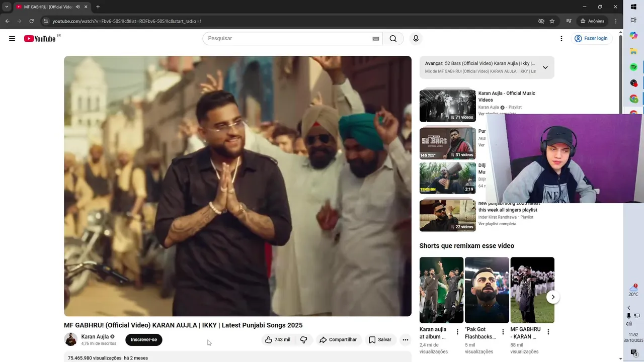Open options for the Karan aujla at album short
Image resolution: width=644 pixels, height=362 pixels.
pyautogui.click(x=457, y=332)
